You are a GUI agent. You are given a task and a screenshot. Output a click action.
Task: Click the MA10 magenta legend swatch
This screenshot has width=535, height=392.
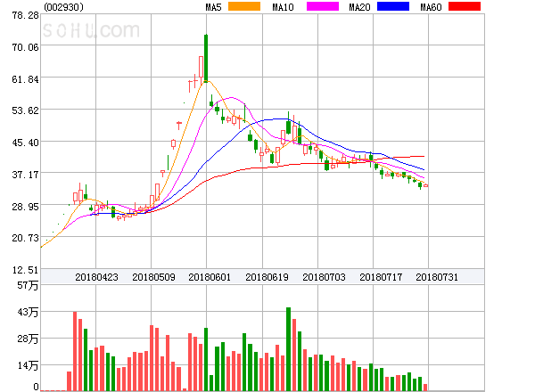pos(323,6)
